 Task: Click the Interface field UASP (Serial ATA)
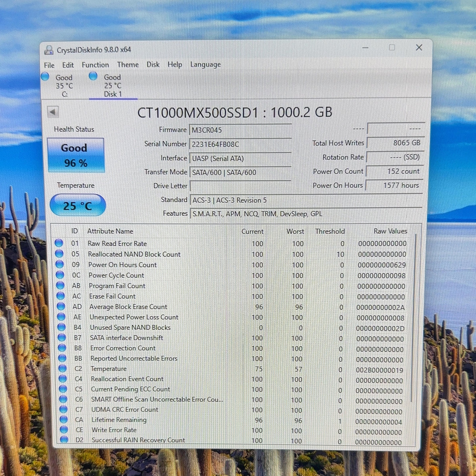tap(240, 158)
